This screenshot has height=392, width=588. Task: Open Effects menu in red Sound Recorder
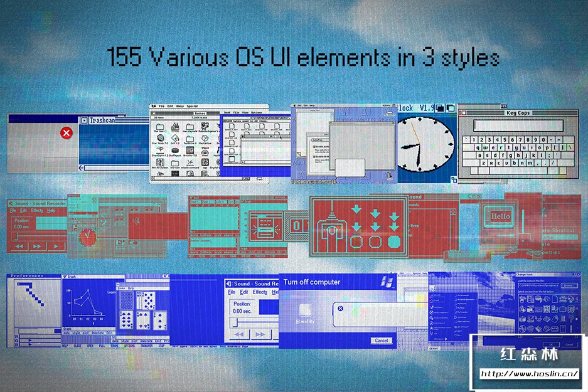pos(37,211)
